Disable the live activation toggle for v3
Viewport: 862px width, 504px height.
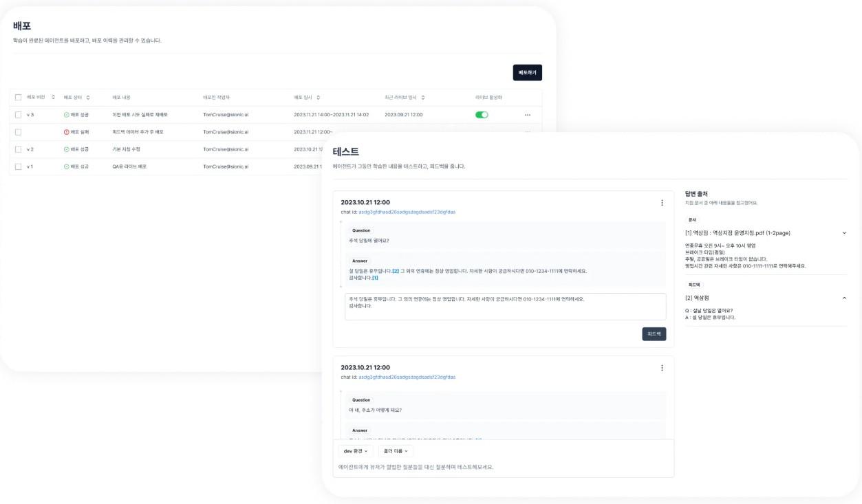coord(482,115)
